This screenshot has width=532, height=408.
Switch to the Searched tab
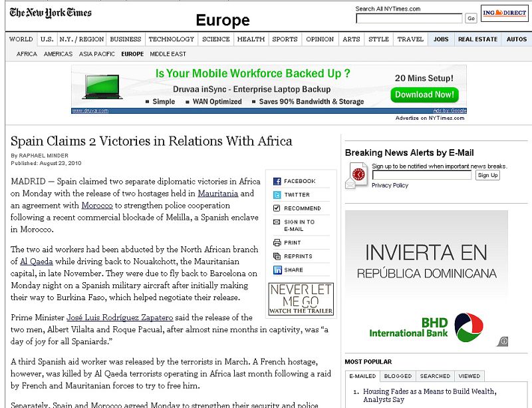point(435,376)
